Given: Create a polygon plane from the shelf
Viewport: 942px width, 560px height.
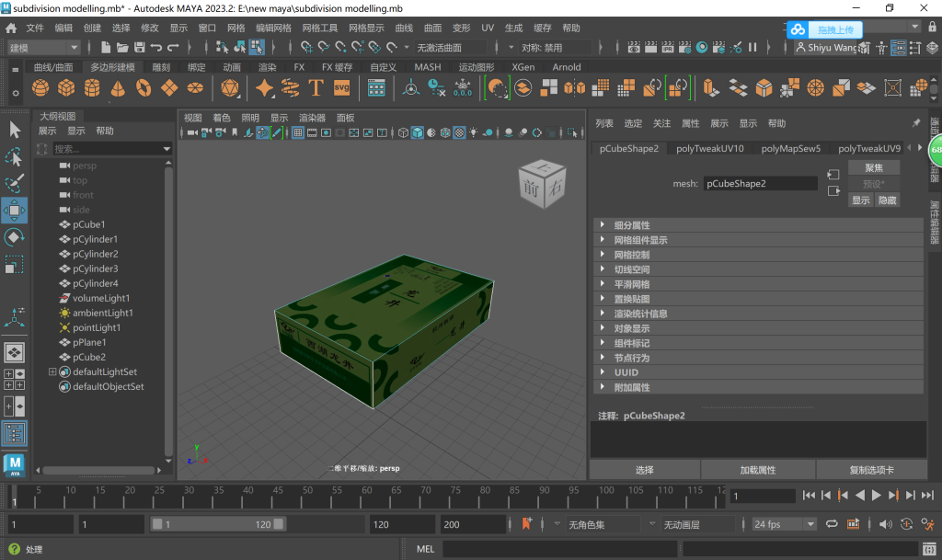Looking at the screenshot, I should coord(169,88).
